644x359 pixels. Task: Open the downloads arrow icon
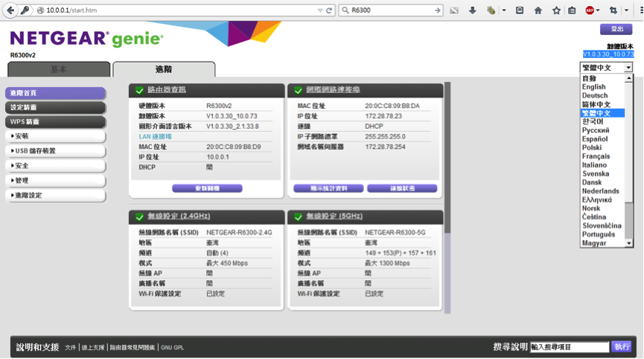tap(472, 10)
